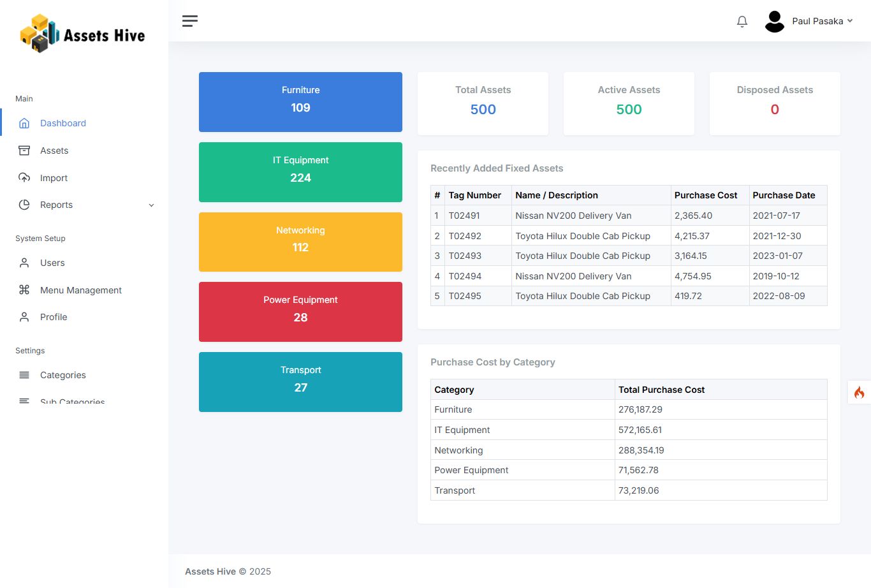Click the flame debug toolbar icon
The width and height of the screenshot is (871, 588).
tap(859, 392)
